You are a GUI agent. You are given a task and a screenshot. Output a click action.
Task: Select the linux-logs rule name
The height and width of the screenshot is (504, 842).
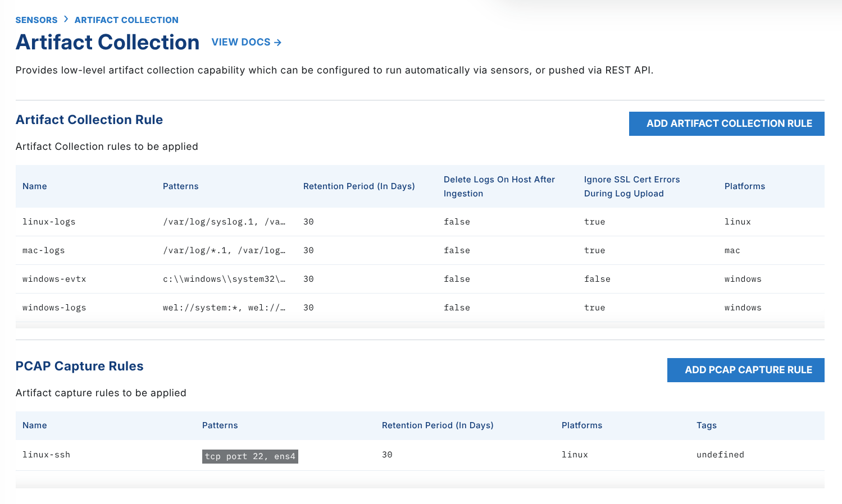pos(49,222)
